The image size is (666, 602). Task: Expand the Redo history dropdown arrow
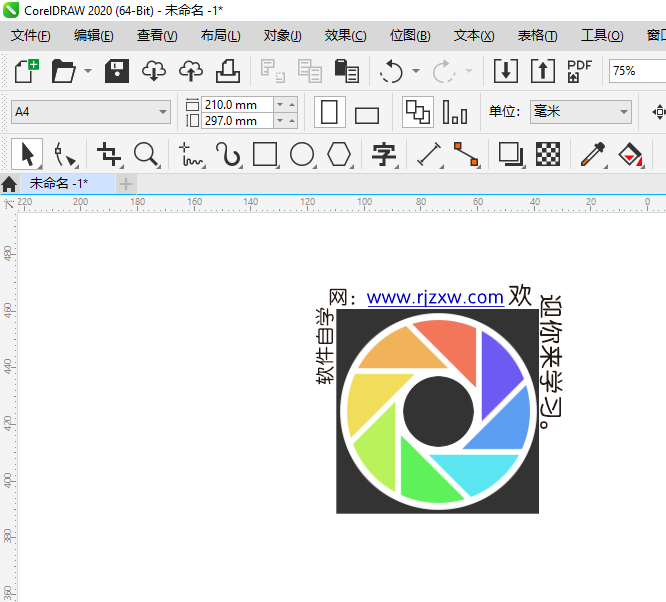[469, 71]
